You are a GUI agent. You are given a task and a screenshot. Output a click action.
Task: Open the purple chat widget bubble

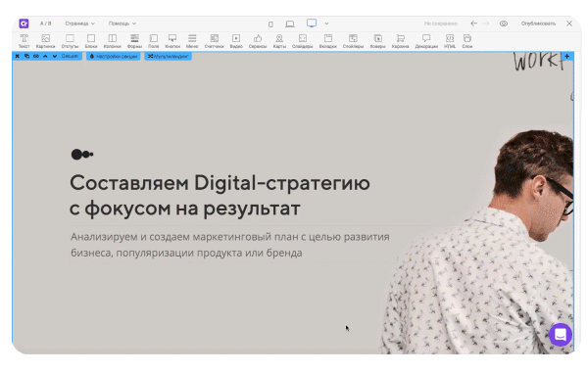click(561, 335)
